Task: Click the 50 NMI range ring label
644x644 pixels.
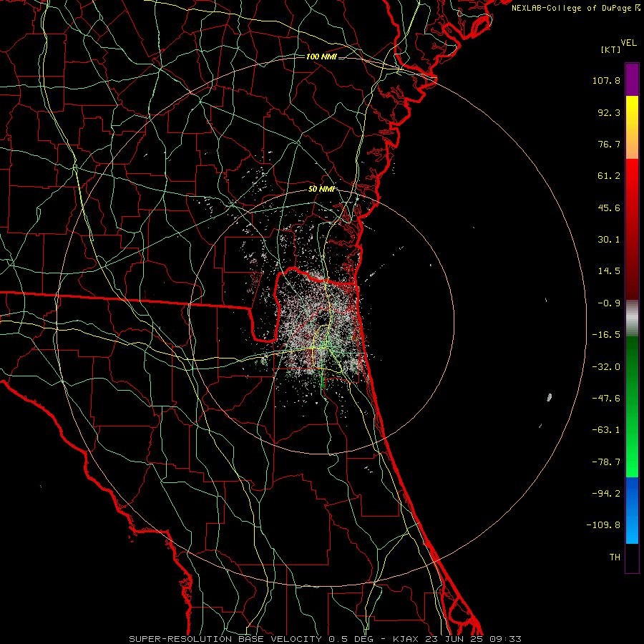Action: tap(321, 189)
